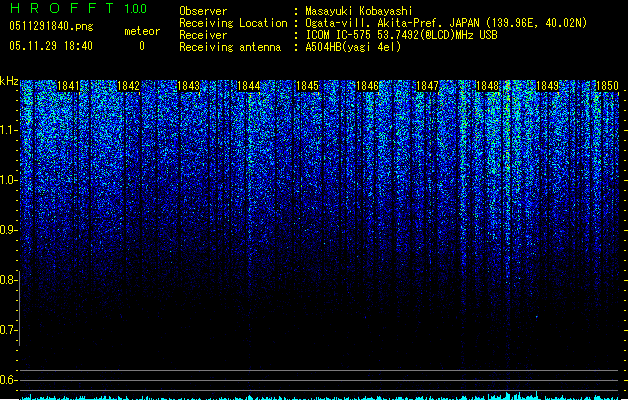Viewport: 629px width, 400px height.
Task: Select the ICOM IC-575 53.7492 MHz receiver text
Action: click(x=402, y=35)
